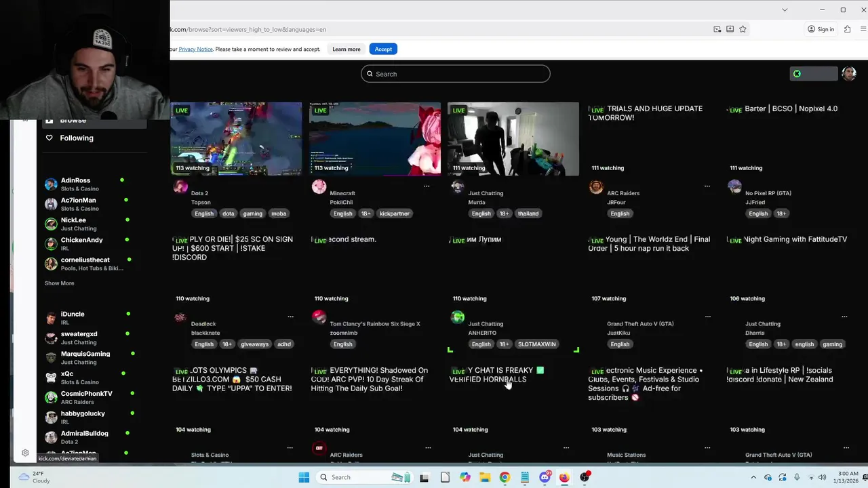Image resolution: width=868 pixels, height=488 pixels.
Task: Open Ac7ionMan Slots & Casino avatar in sidebar
Action: coord(51,204)
